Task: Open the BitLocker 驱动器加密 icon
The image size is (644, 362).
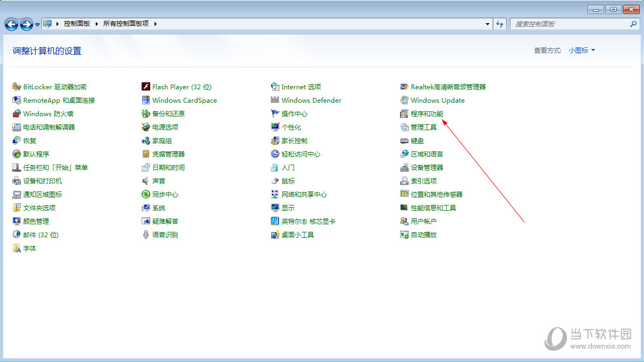Action: tap(17, 87)
